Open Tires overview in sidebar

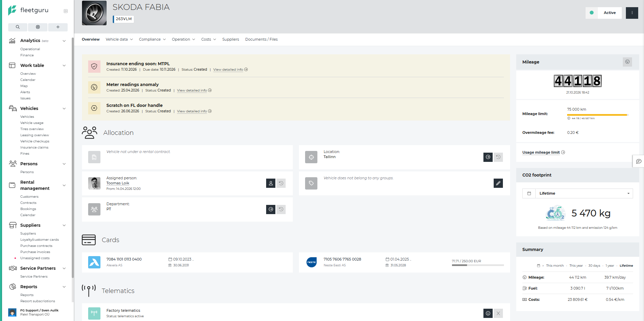tap(32, 129)
